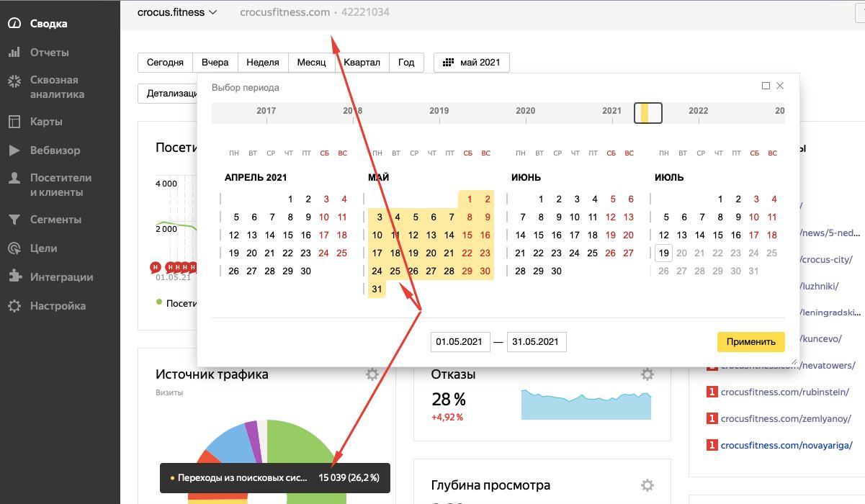Screen dimensions: 865x504
Task: Jump to year 2022 on the timeline
Action: 698,111
